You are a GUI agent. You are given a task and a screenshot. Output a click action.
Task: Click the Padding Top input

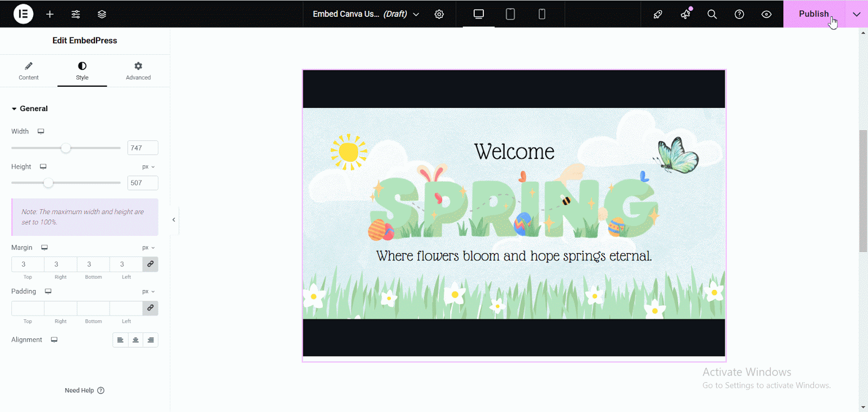pyautogui.click(x=28, y=308)
